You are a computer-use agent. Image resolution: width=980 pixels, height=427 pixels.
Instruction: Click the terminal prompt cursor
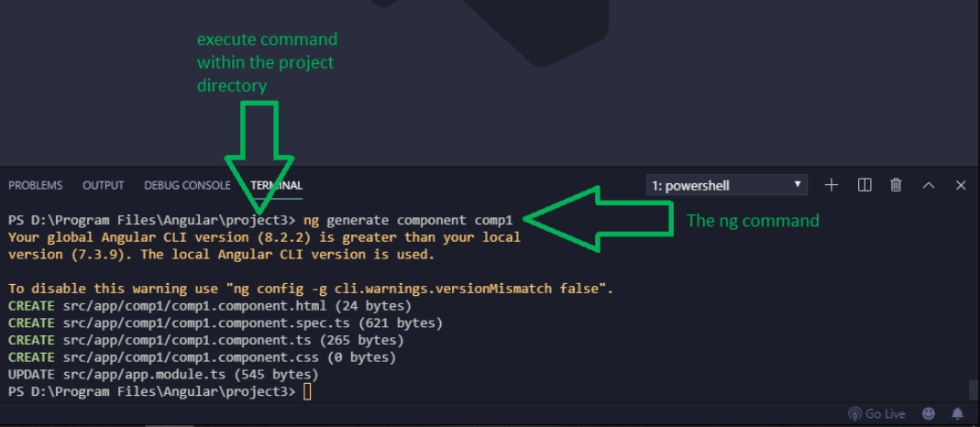307,391
